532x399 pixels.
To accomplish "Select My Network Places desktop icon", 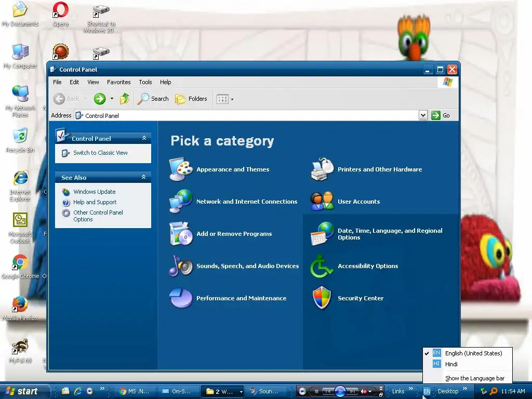I will [20, 101].
